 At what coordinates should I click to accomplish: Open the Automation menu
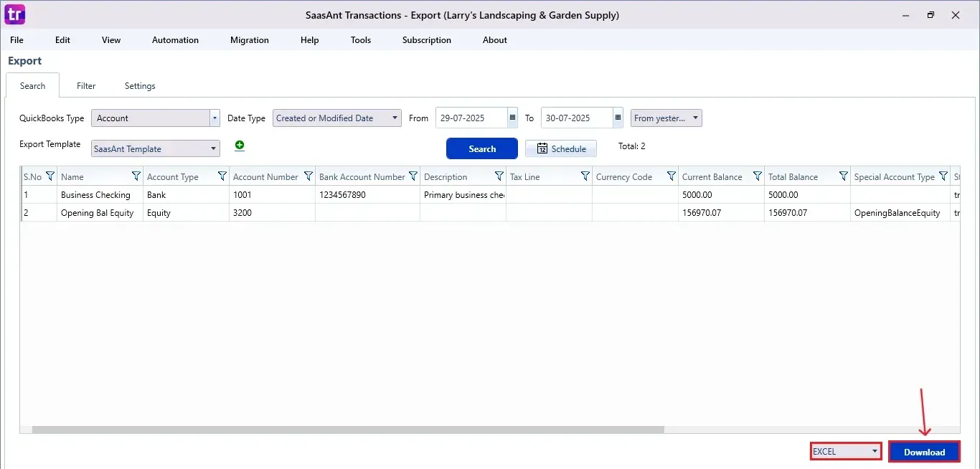(175, 40)
